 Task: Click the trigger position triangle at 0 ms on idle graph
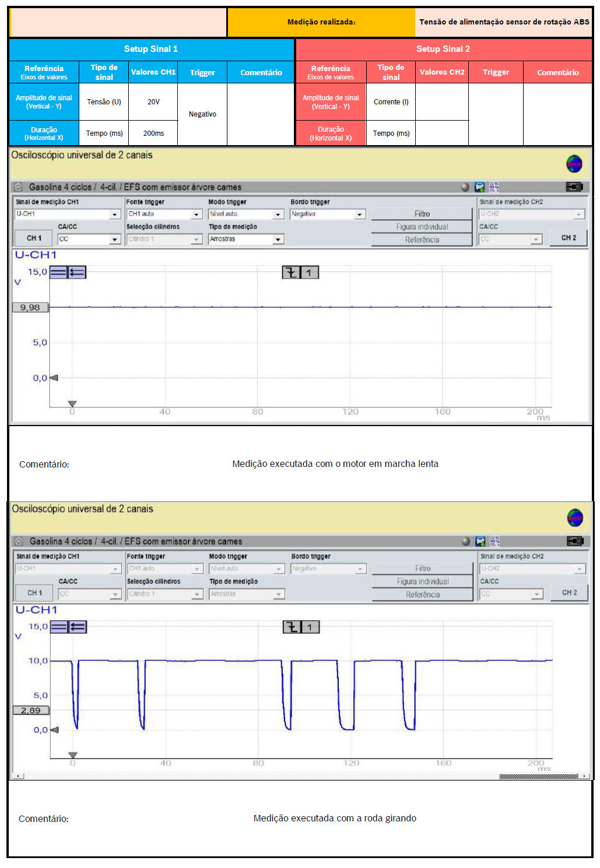click(72, 403)
